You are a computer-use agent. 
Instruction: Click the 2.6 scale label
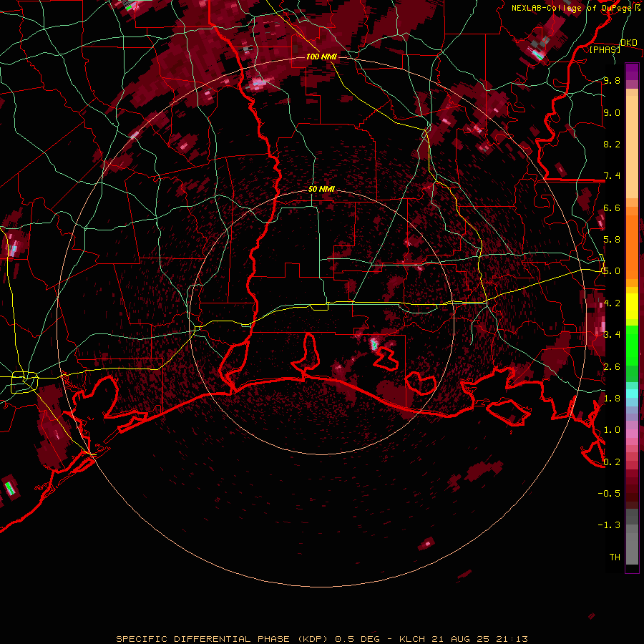tap(612, 367)
